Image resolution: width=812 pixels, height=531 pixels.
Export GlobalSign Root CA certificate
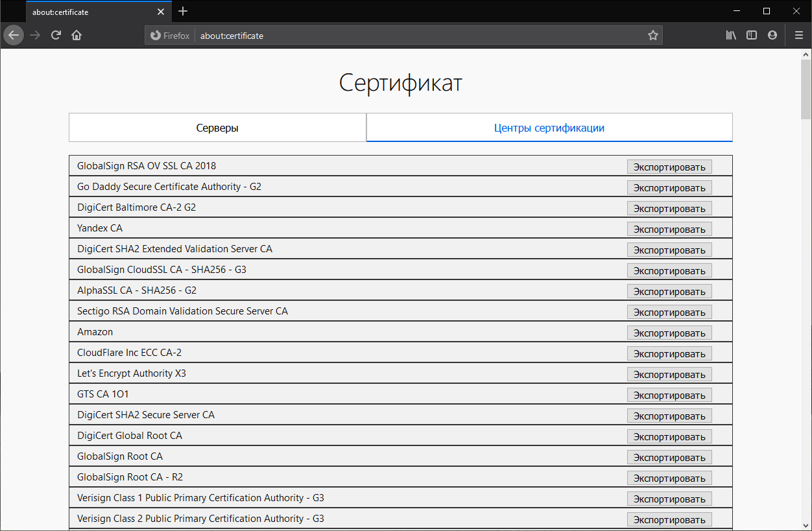669,457
